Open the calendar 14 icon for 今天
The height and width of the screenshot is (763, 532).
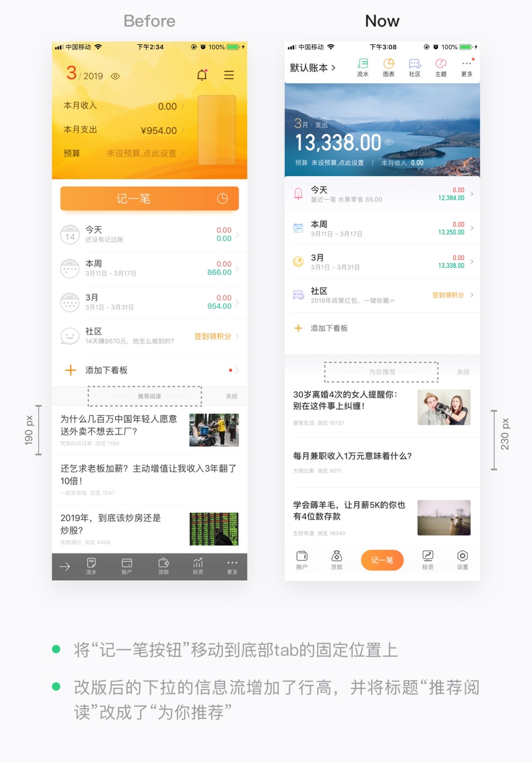pyautogui.click(x=70, y=235)
